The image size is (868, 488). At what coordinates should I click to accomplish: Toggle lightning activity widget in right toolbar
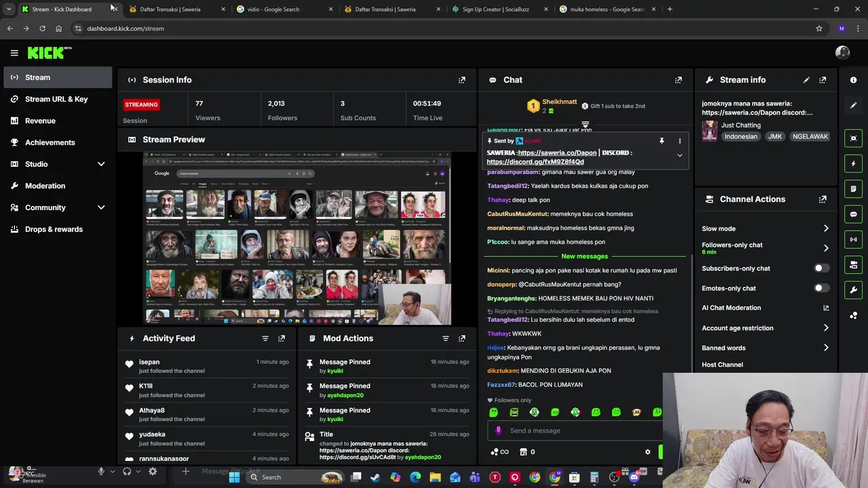click(853, 163)
